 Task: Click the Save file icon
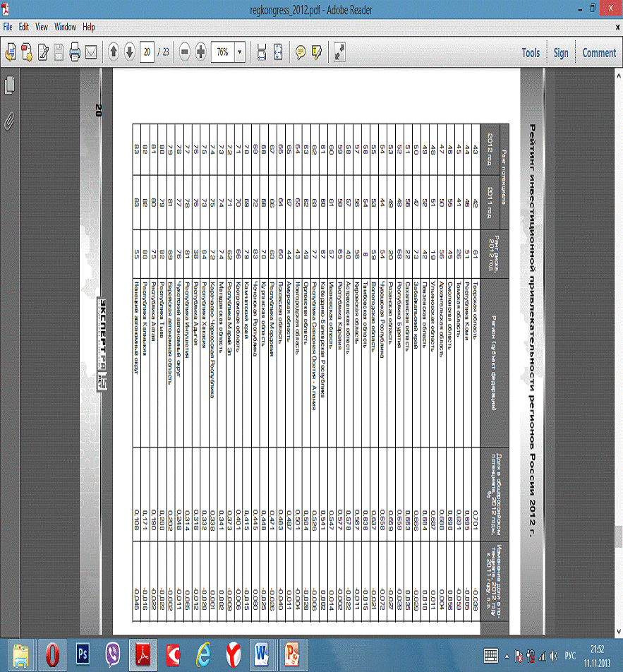(59, 52)
